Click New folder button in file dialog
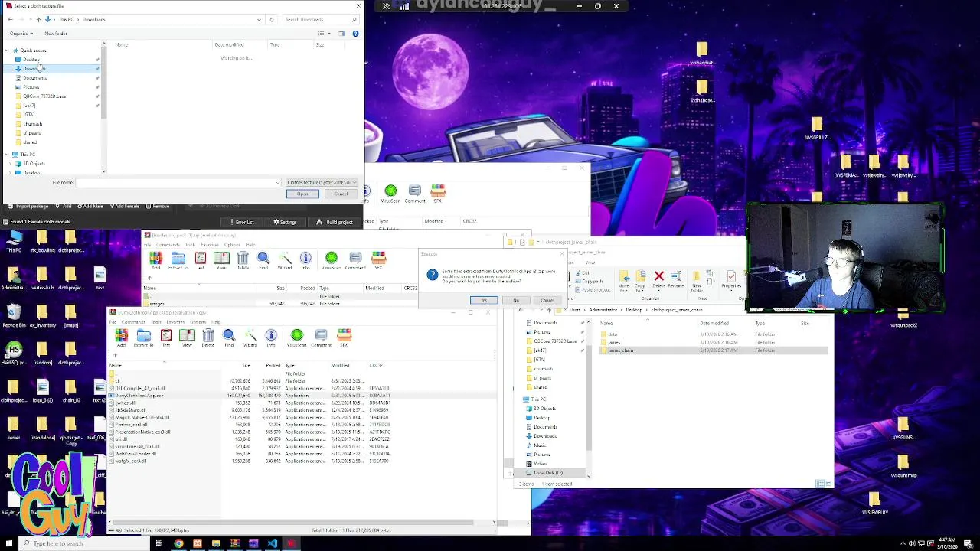This screenshot has height=551, width=980. [x=55, y=34]
